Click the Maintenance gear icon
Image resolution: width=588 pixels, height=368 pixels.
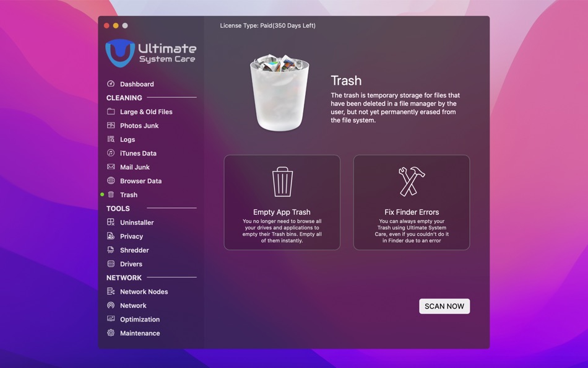click(111, 333)
